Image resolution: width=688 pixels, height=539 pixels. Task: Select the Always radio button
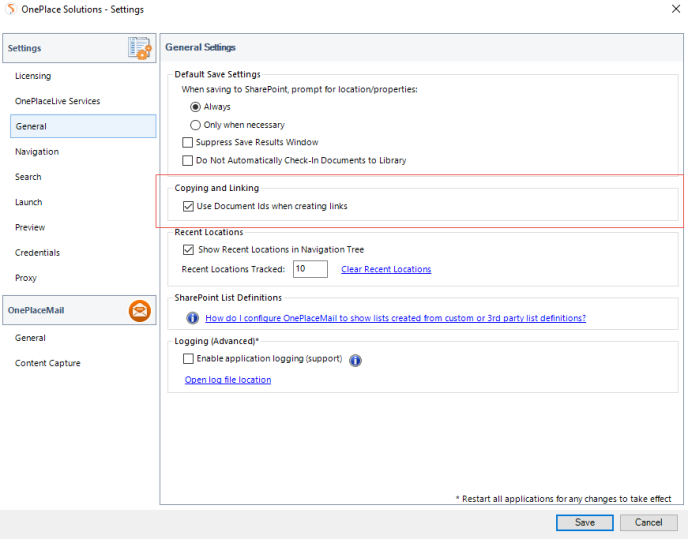(x=196, y=107)
